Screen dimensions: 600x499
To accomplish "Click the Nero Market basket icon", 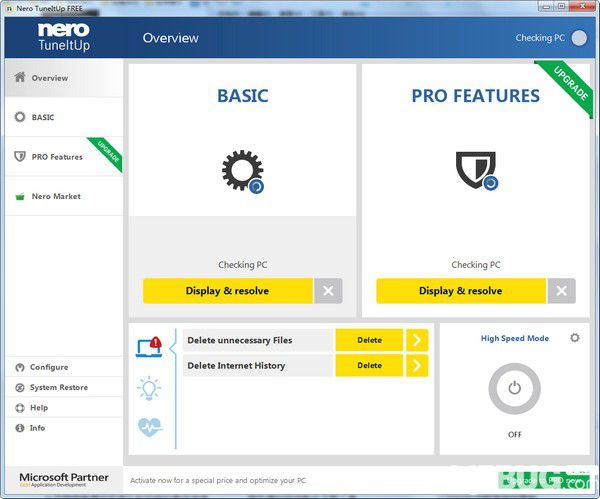I will tap(20, 196).
